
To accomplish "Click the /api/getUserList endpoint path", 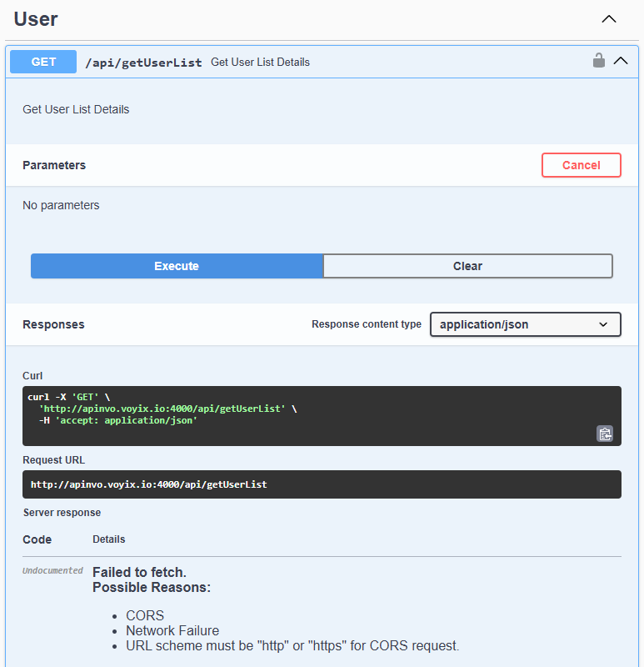I will [143, 63].
